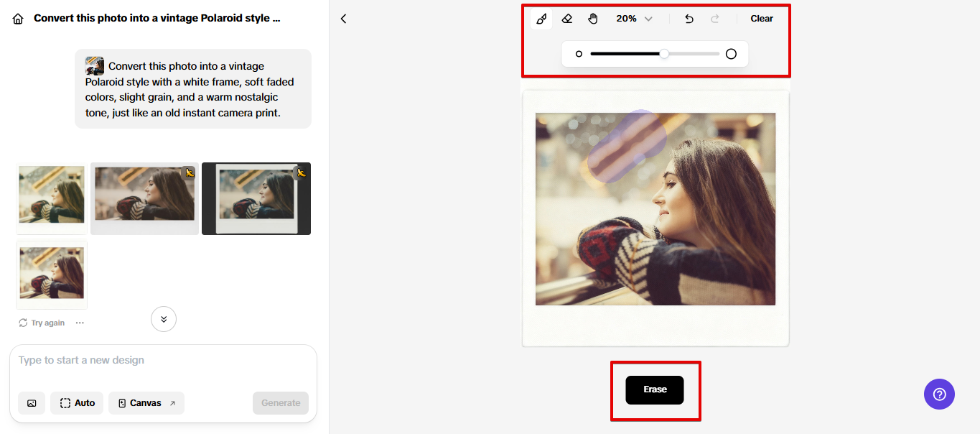Viewport: 980px width, 434px height.
Task: Click the redo arrow icon
Action: 715,19
